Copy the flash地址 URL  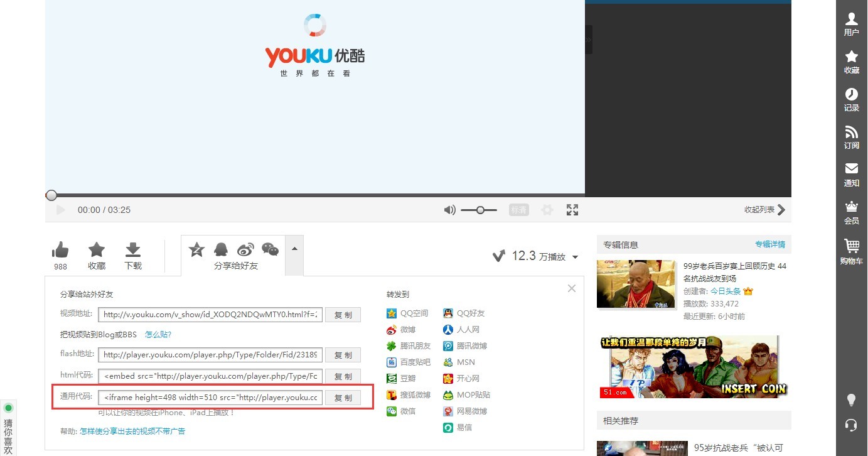pyautogui.click(x=343, y=355)
